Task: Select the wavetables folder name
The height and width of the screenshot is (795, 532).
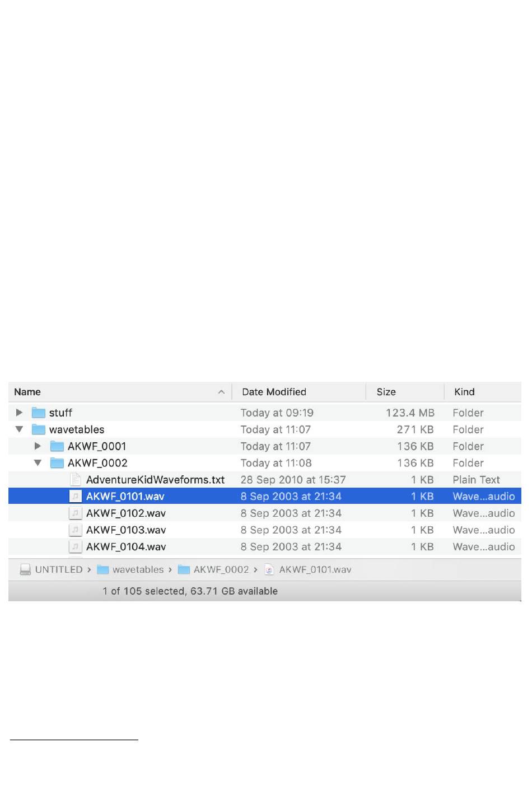Action: pos(77,429)
